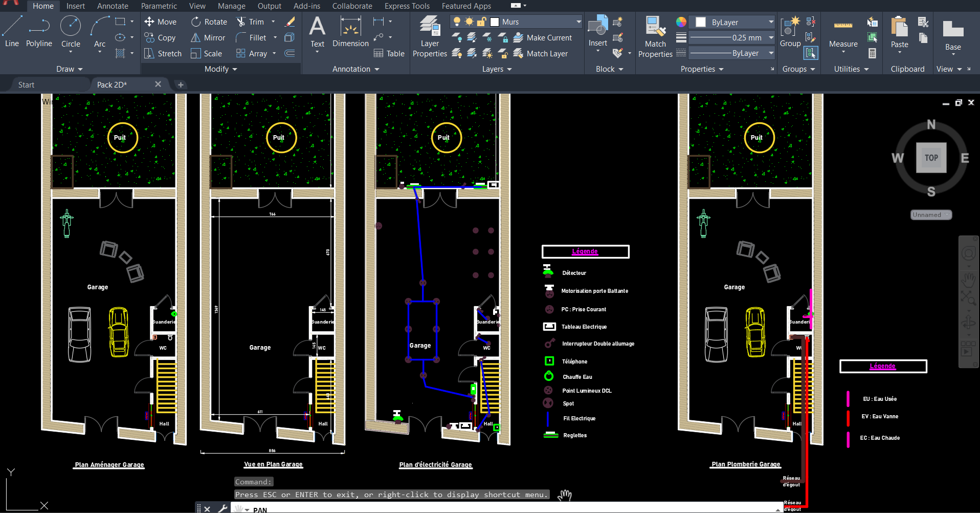The image size is (980, 513).
Task: Expand the Draw panel flyout
Action: (x=69, y=69)
